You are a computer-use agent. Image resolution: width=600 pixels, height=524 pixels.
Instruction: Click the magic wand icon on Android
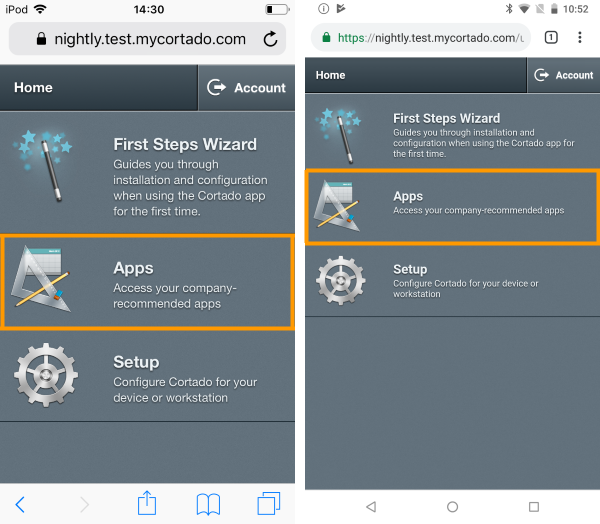(x=338, y=135)
